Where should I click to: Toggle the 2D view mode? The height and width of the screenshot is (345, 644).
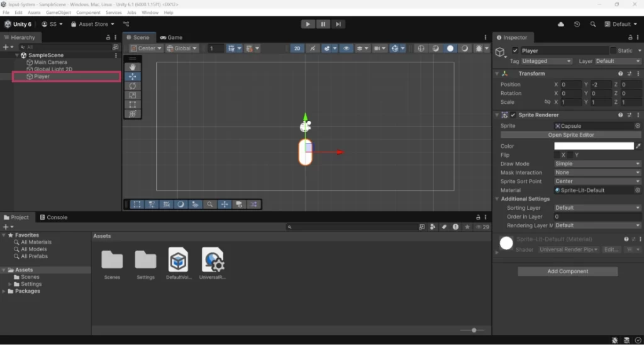pyautogui.click(x=297, y=48)
